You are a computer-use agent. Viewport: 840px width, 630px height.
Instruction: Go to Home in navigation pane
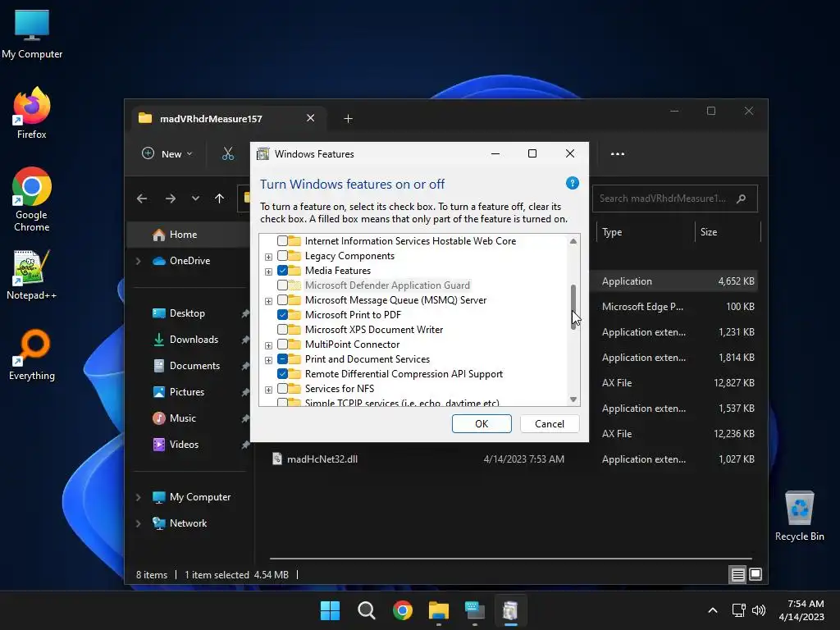pos(187,235)
